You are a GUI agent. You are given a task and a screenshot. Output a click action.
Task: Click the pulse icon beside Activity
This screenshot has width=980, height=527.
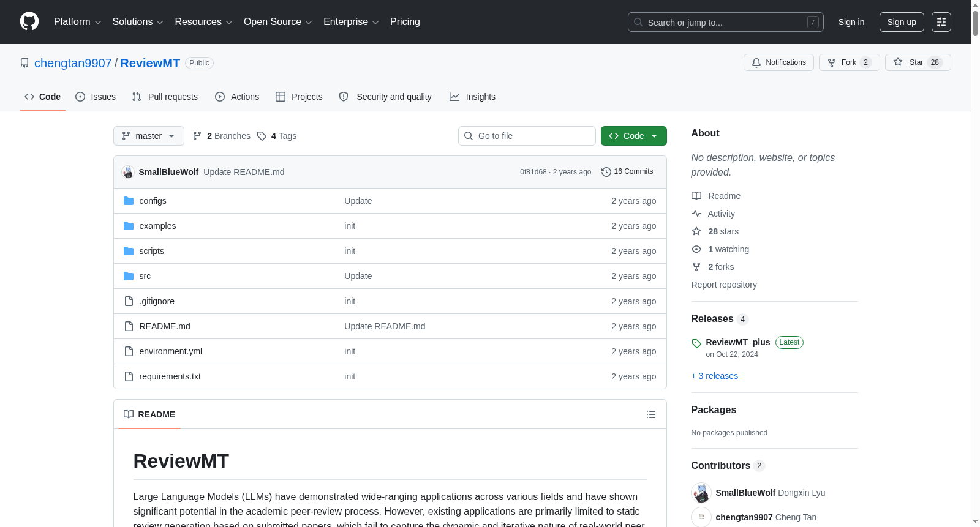(696, 214)
